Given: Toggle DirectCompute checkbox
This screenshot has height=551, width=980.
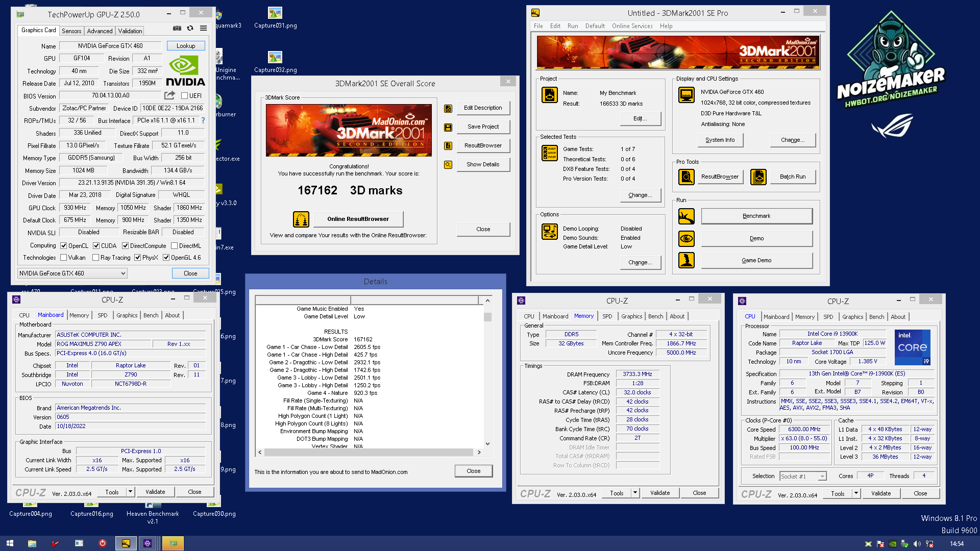Looking at the screenshot, I should [x=125, y=246].
